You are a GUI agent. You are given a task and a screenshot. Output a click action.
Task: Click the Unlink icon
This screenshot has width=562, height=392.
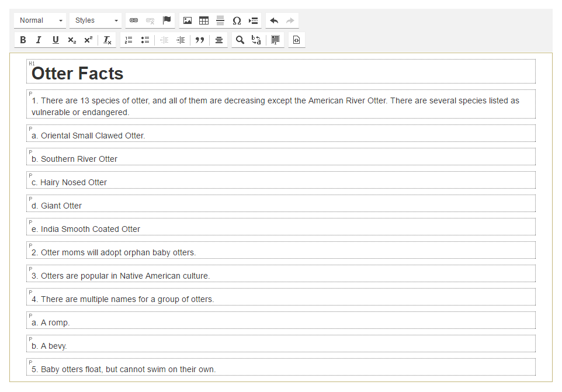(x=150, y=20)
